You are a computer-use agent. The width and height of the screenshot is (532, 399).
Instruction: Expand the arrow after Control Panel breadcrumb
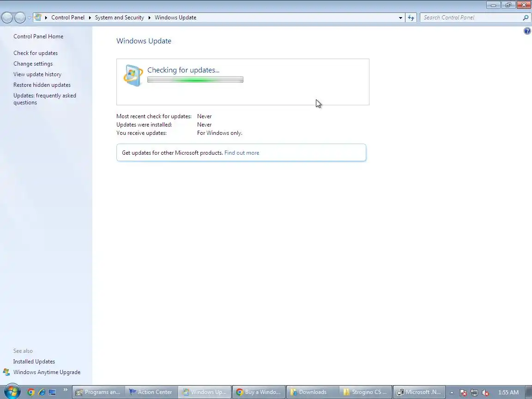tap(90, 18)
